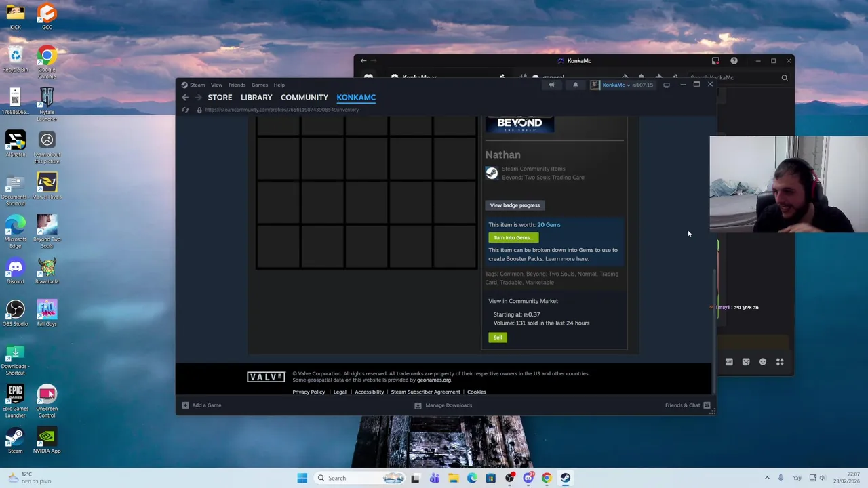The width and height of the screenshot is (868, 488).
Task: Open the Privacy Policy link
Action: [x=309, y=392]
